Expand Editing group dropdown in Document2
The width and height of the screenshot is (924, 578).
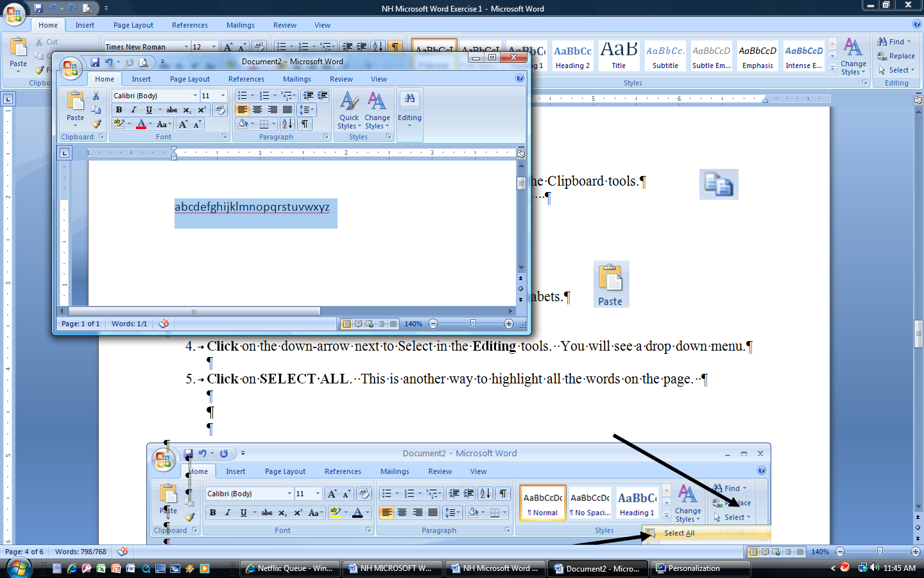point(409,109)
